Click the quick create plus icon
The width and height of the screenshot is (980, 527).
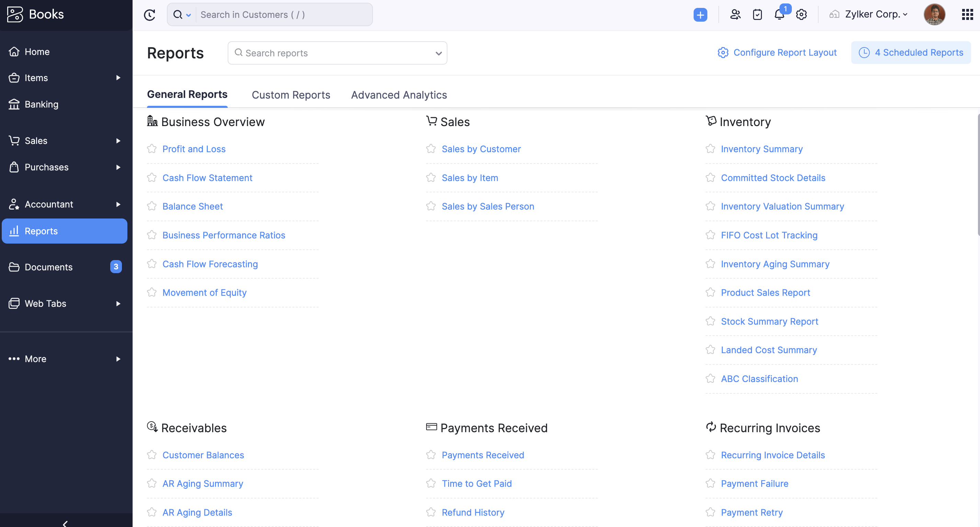click(700, 15)
